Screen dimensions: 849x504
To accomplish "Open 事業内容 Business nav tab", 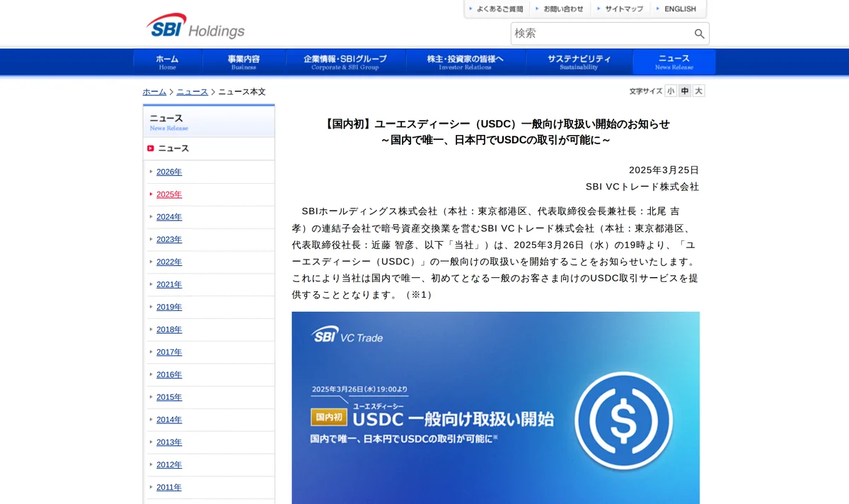I will point(244,62).
